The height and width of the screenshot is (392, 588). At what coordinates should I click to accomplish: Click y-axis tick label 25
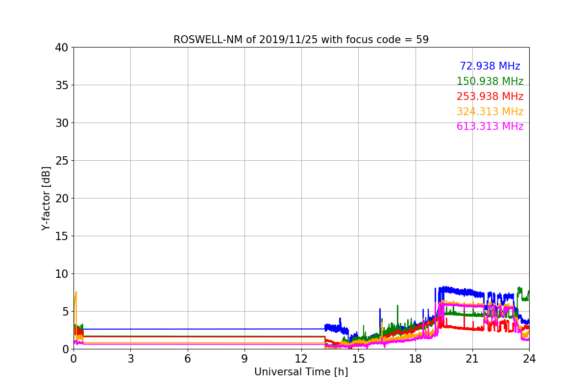(62, 161)
